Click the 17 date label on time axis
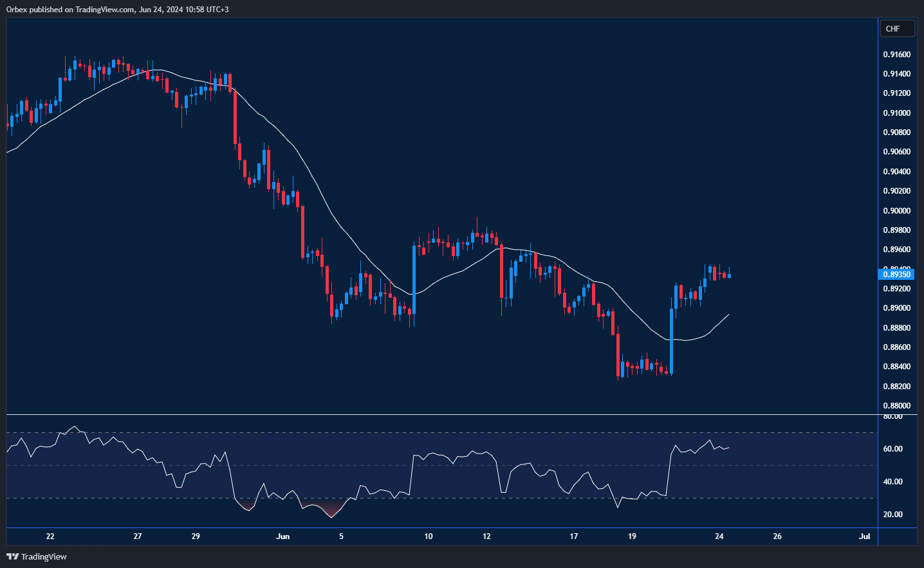Screen dimensions: 924x568 573,536
